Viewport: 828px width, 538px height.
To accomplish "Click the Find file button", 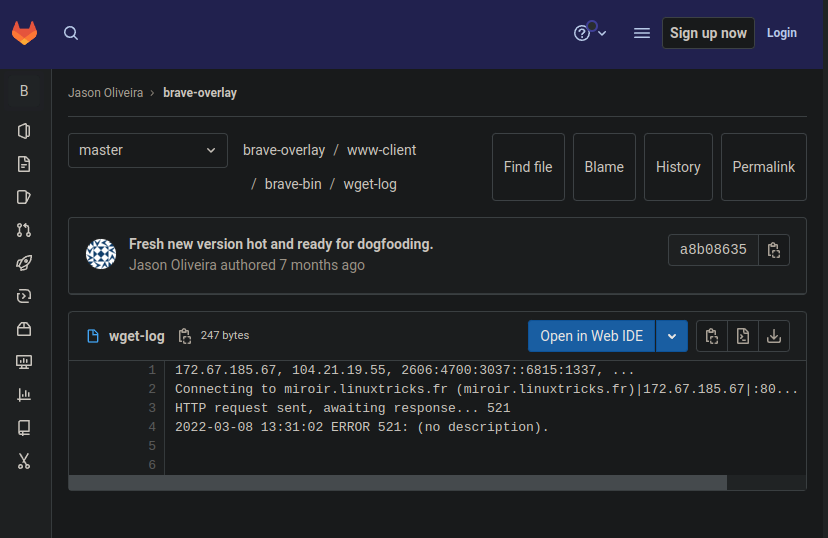I will tap(528, 167).
